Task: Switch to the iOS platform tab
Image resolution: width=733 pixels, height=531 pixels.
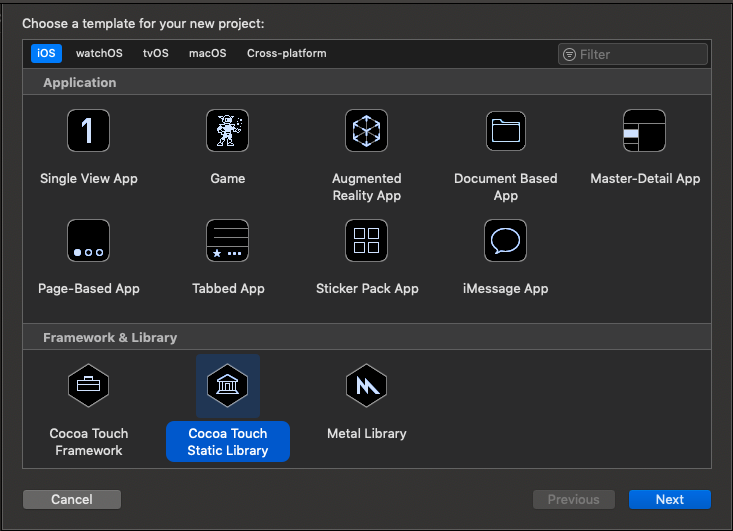Action: click(46, 53)
